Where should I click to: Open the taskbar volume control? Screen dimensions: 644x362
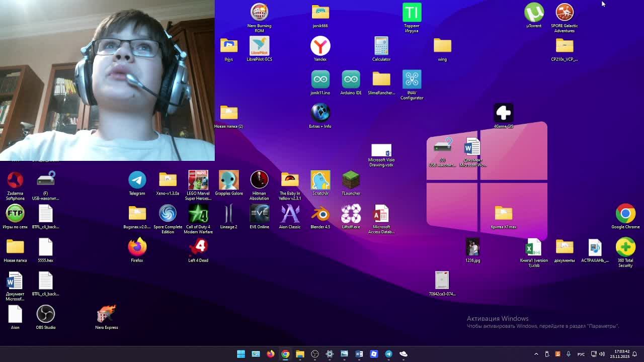[x=602, y=354]
